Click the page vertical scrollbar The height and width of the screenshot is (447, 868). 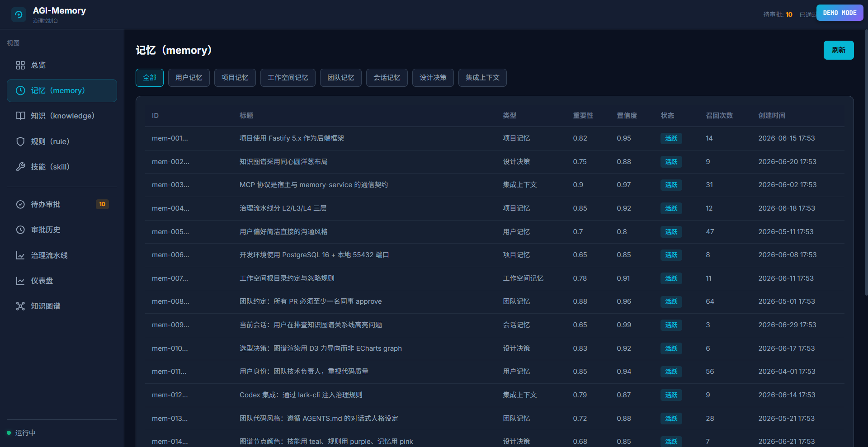point(866,163)
